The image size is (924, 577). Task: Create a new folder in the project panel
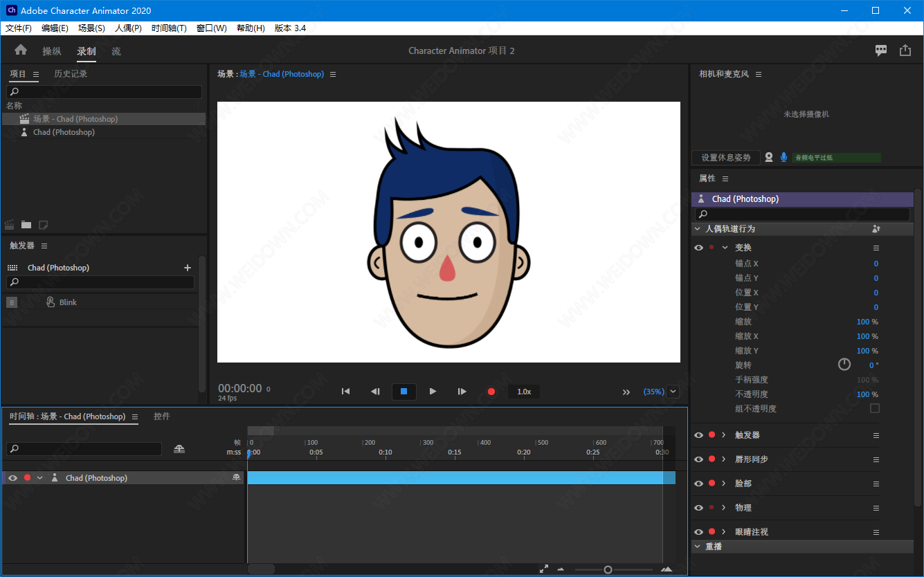click(26, 225)
